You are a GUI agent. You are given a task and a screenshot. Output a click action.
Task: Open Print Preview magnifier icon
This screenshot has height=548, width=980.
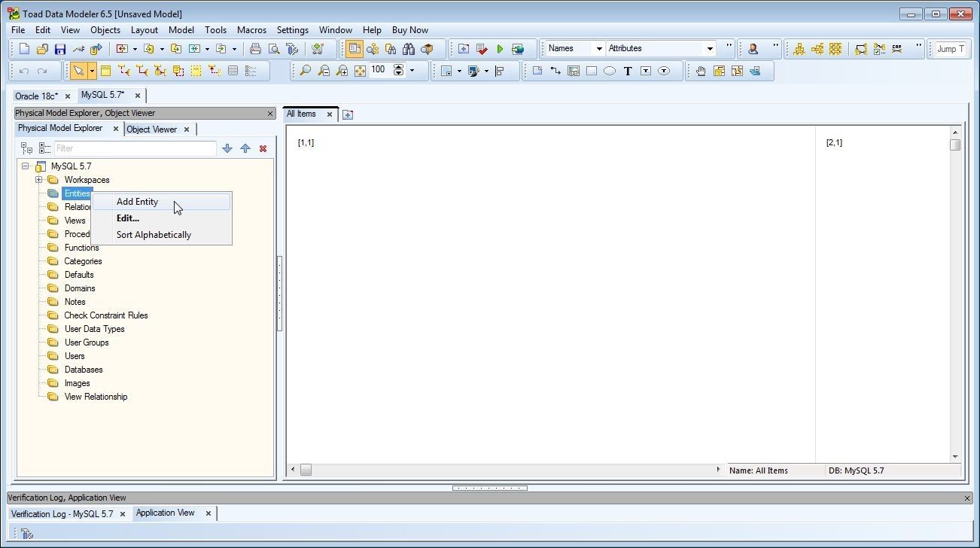coord(274,49)
